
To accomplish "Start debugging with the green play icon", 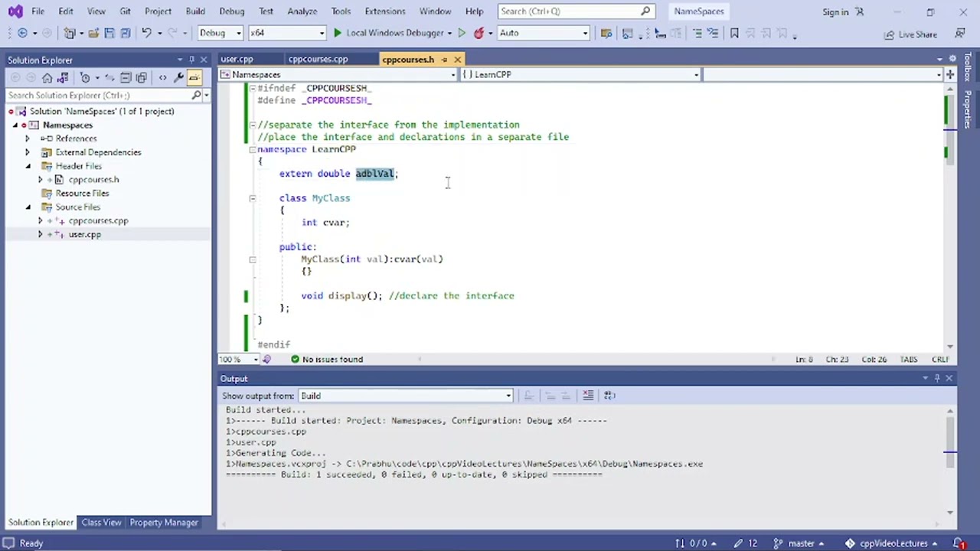I will tap(337, 33).
